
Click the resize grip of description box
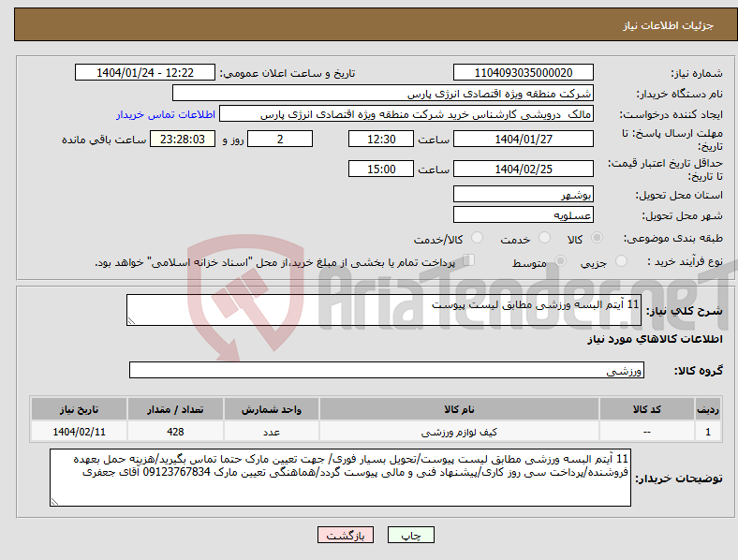pos(131,321)
